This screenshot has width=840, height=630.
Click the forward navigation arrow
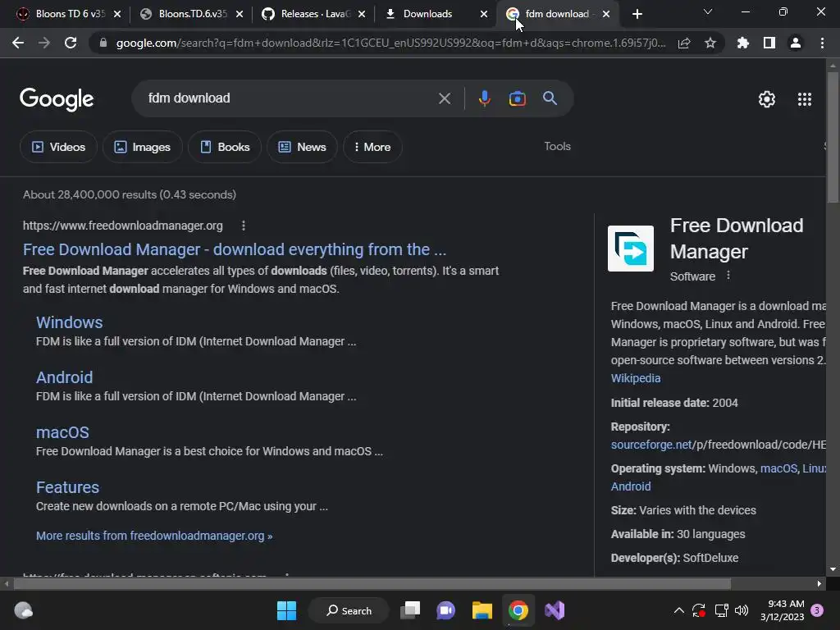click(x=44, y=43)
